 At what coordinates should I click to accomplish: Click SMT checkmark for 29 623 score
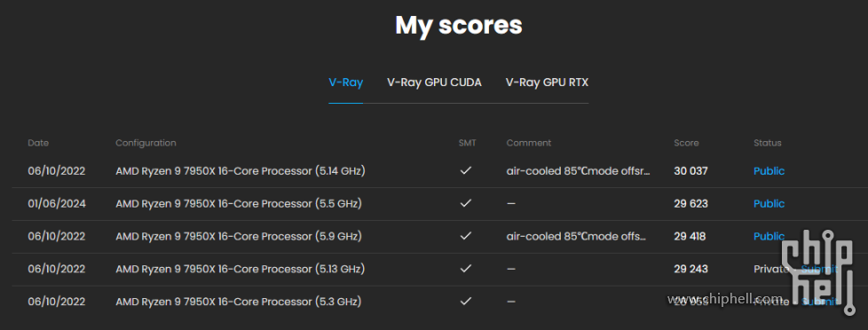pos(466,203)
